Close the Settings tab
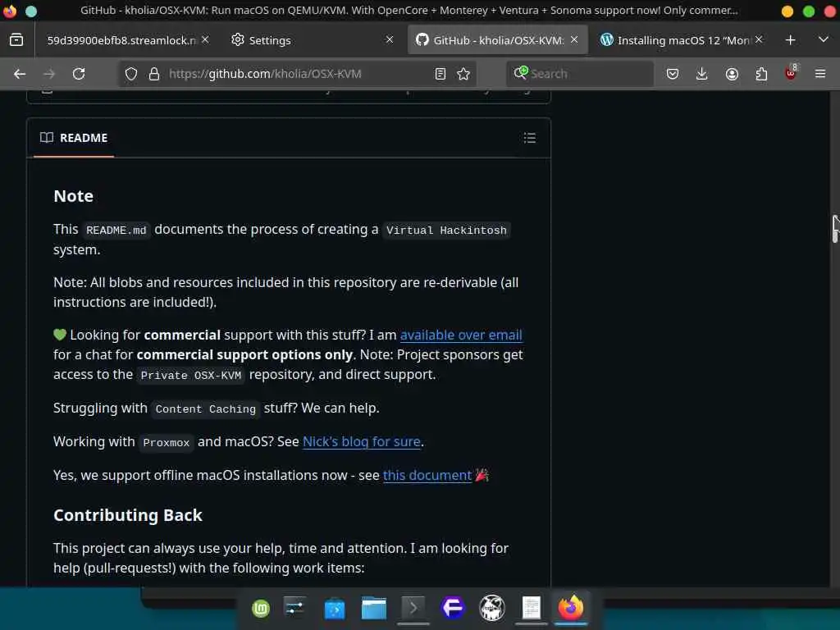This screenshot has height=630, width=840. 390,39
